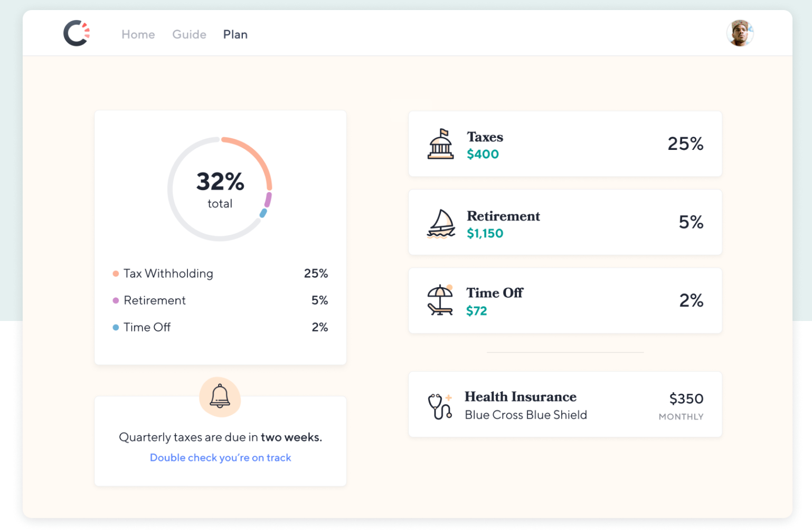Click the 32% total donut chart
Image resolution: width=812 pixels, height=530 pixels.
click(x=220, y=189)
